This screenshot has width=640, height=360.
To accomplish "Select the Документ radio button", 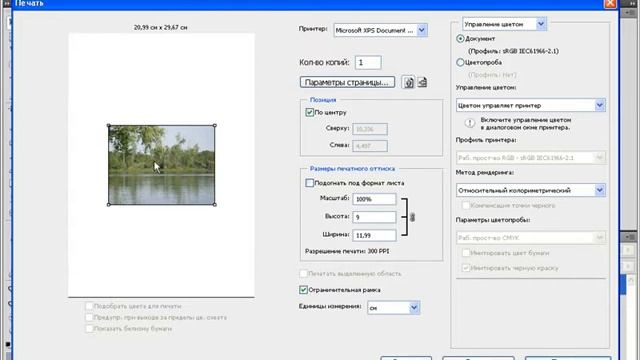I will 460,39.
